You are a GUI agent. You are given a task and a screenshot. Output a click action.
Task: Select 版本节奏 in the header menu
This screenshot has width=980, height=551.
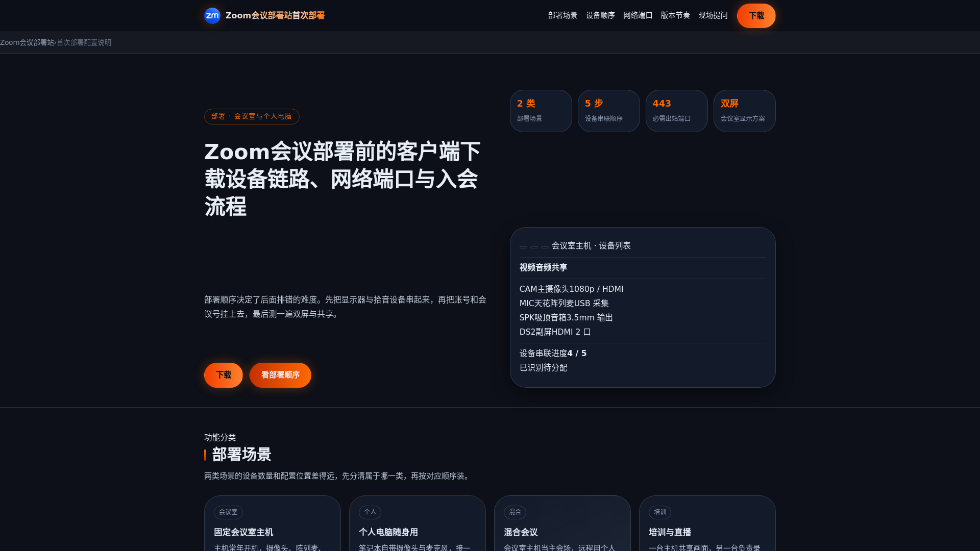click(675, 16)
